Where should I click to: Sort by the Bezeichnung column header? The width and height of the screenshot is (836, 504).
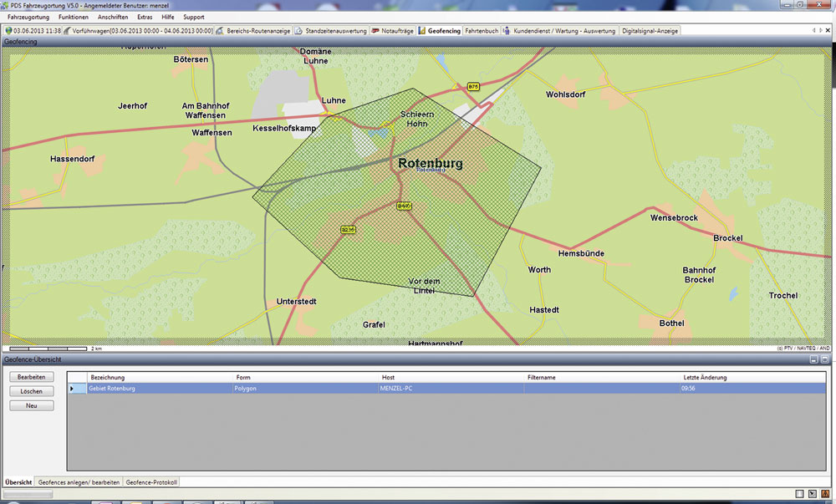coord(159,377)
